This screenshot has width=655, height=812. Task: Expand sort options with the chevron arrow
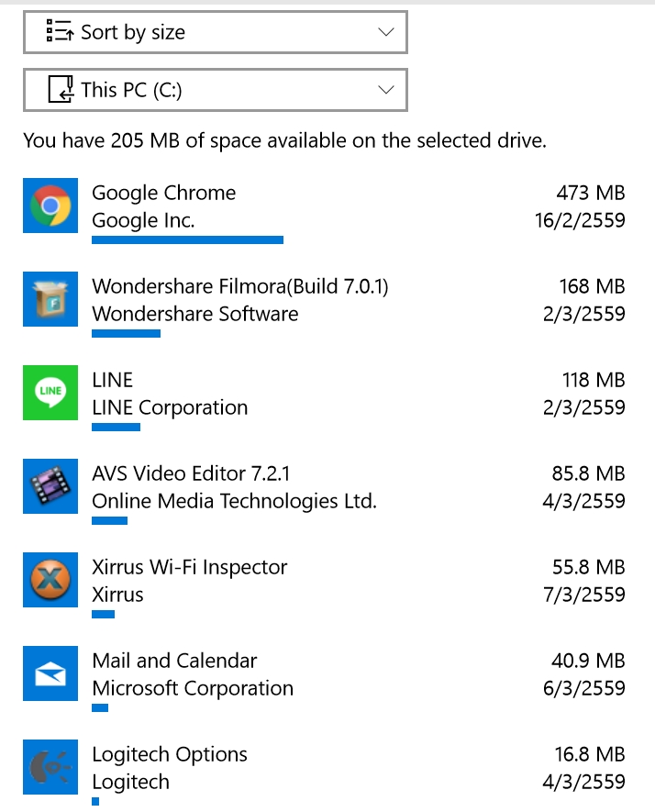point(385,32)
